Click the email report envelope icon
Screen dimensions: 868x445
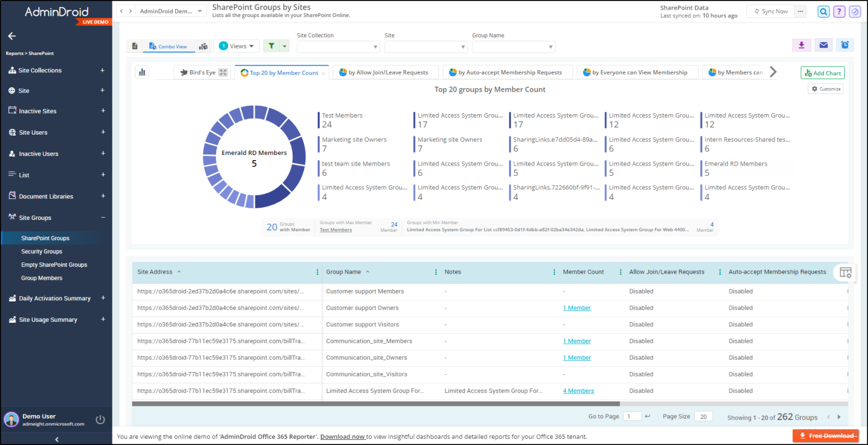click(x=823, y=45)
